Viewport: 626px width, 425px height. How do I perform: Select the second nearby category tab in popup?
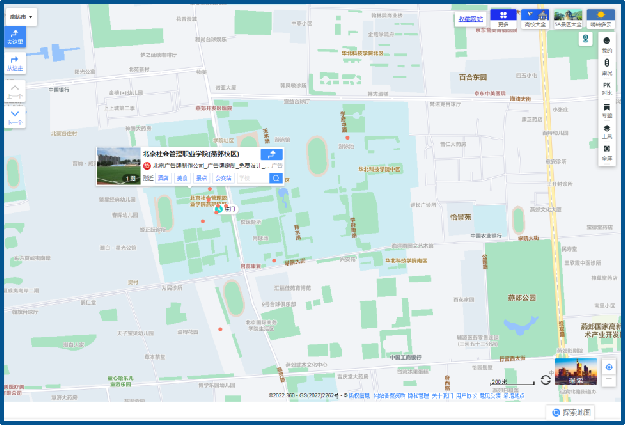click(x=182, y=178)
